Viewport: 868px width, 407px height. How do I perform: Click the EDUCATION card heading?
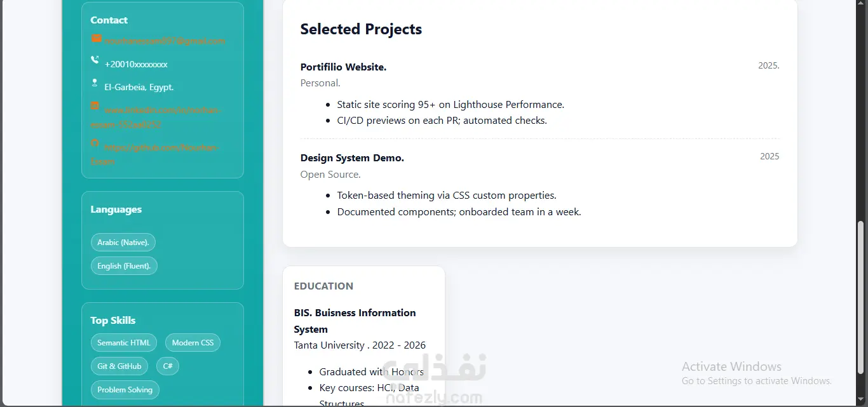point(323,286)
